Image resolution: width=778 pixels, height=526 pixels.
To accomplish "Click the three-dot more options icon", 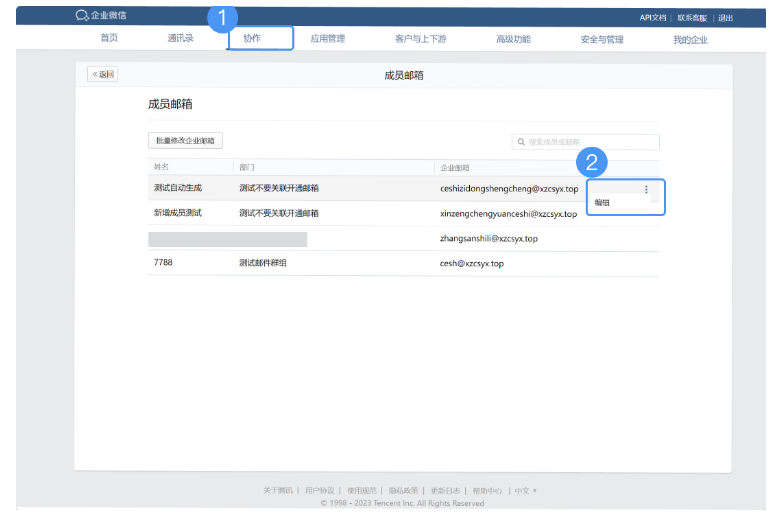I will pos(646,190).
